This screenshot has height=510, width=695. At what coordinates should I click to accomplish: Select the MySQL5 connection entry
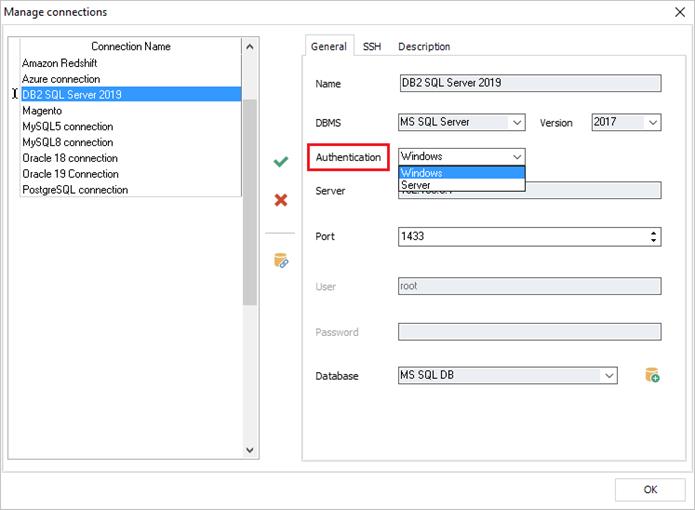131,126
